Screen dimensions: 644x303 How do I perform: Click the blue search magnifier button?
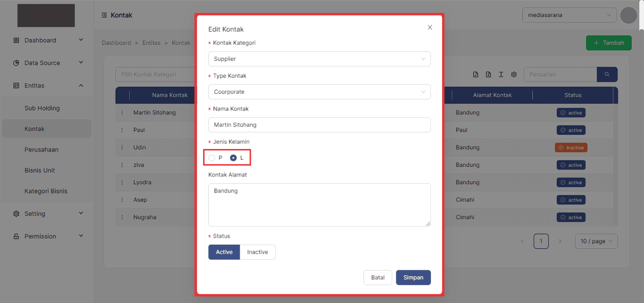point(607,75)
